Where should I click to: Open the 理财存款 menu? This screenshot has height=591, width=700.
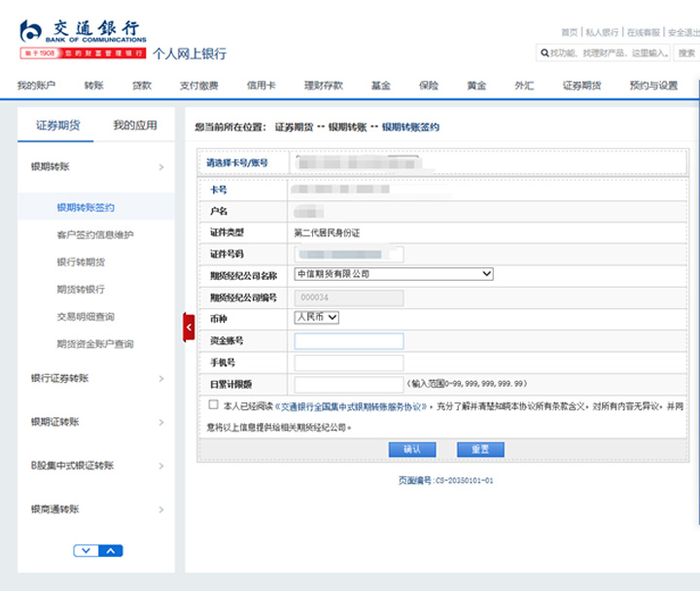(323, 86)
